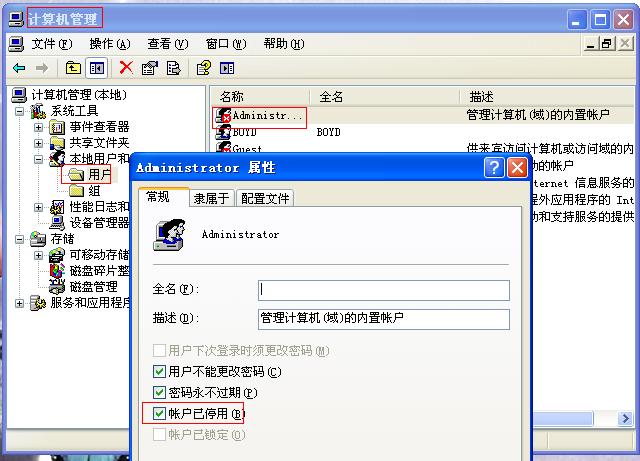Click the horizontal scrollbar right arrow
The height and width of the screenshot is (461, 640).
click(x=625, y=419)
